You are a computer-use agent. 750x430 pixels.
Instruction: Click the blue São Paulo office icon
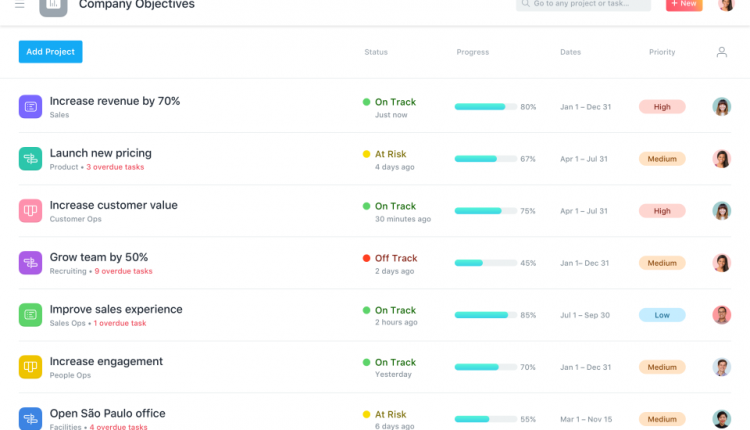pyautogui.click(x=30, y=417)
